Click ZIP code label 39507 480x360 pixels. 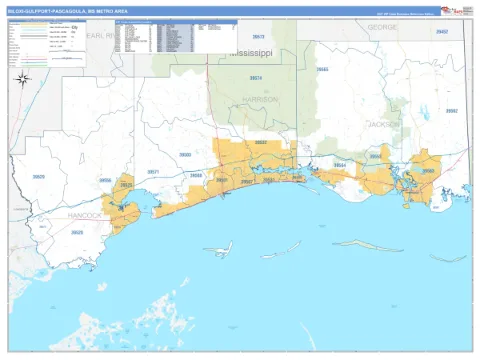tap(247, 182)
